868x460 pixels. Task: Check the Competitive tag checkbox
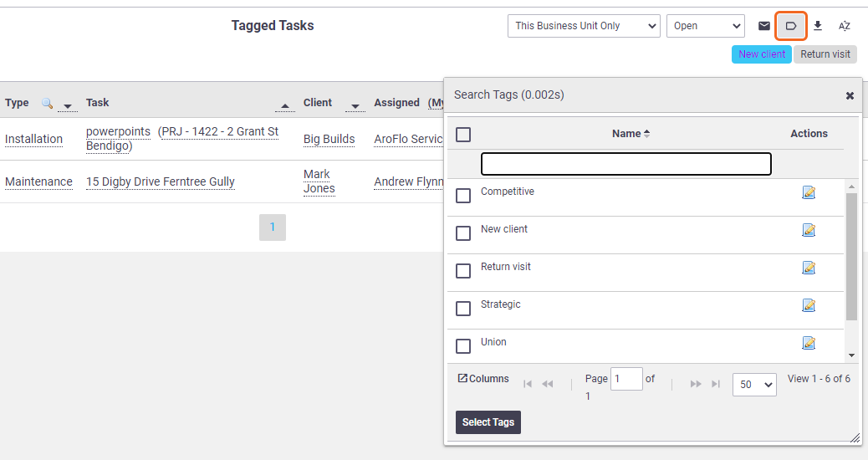[463, 196]
